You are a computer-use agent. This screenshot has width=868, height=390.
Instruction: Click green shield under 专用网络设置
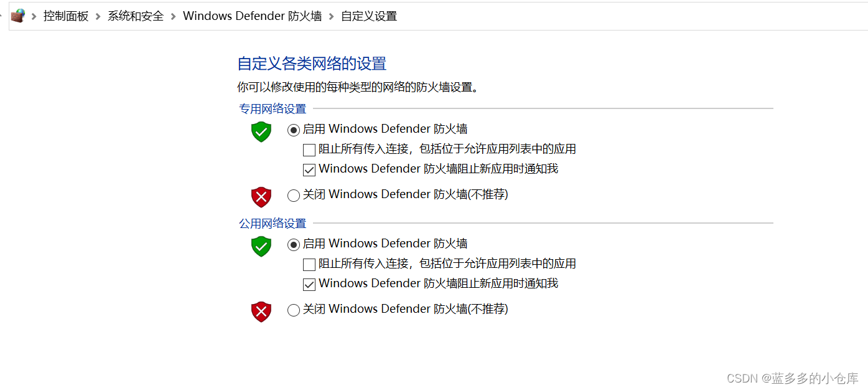coord(261,131)
